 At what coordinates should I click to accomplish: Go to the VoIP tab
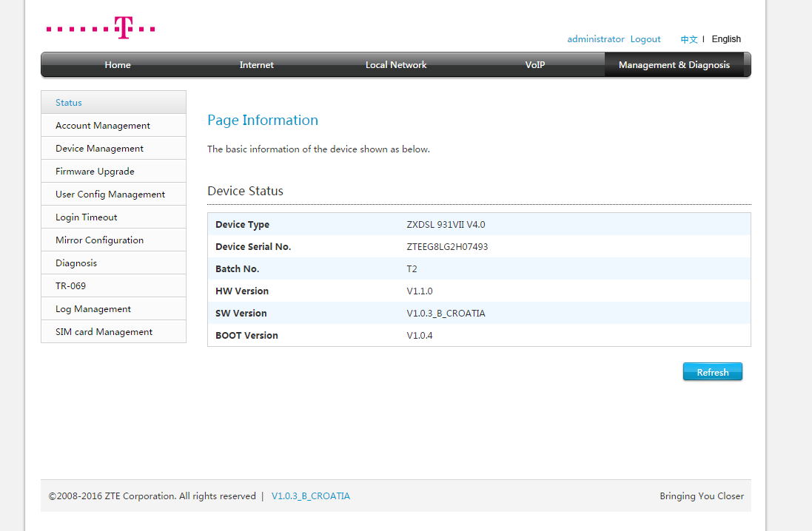tap(534, 65)
